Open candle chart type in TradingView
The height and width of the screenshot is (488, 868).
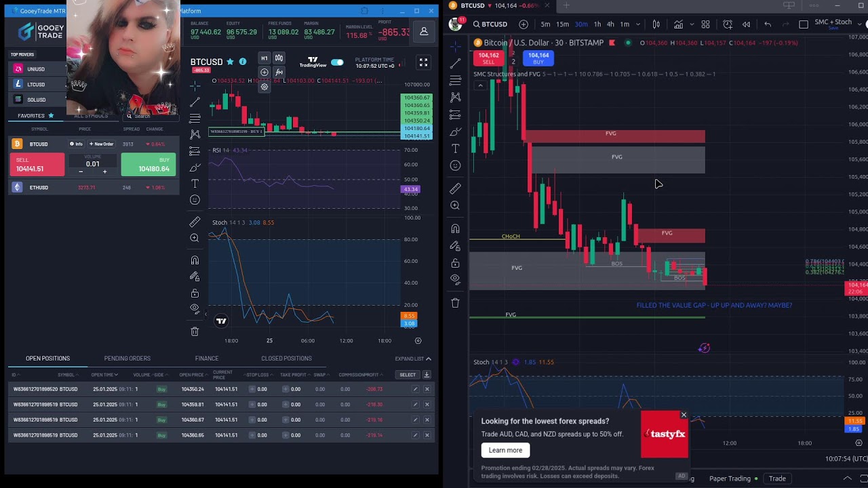[656, 24]
